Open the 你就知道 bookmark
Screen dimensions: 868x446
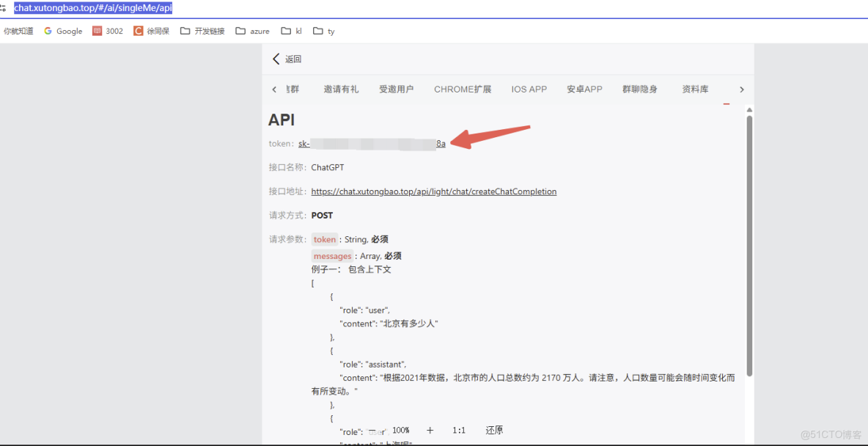point(18,31)
